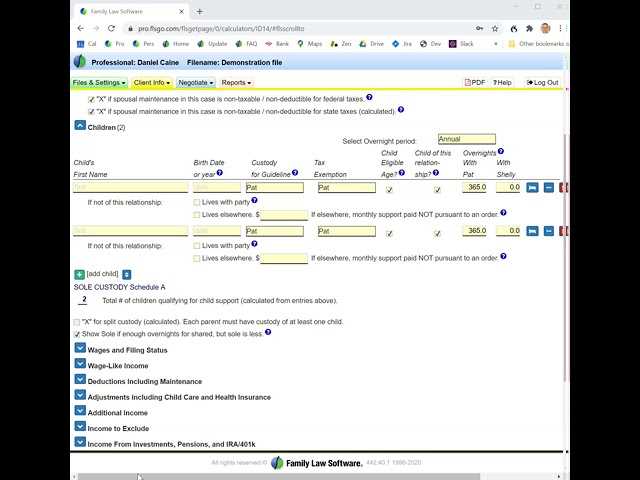This screenshot has width=640, height=480.
Task: Open the Maps bookmark
Action: [310, 44]
